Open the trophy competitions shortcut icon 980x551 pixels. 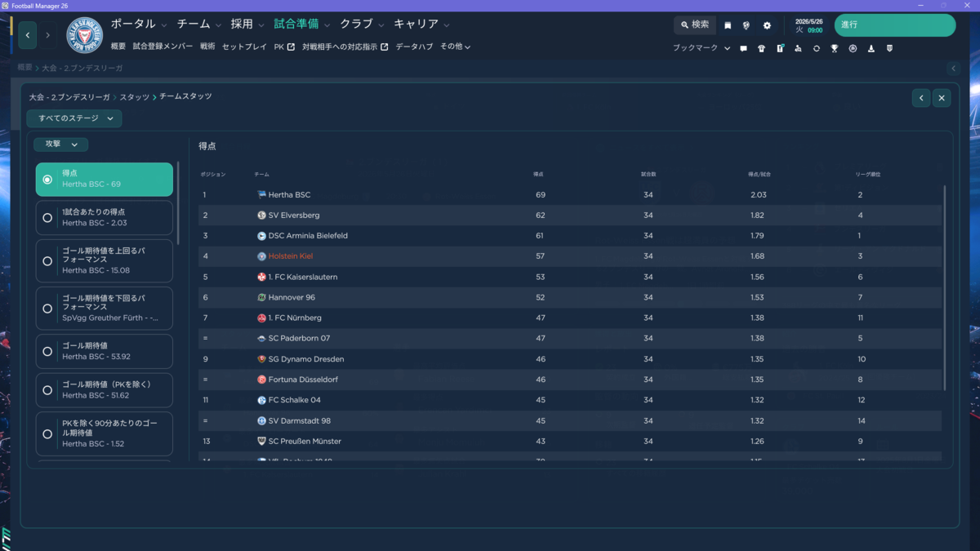[x=834, y=48]
